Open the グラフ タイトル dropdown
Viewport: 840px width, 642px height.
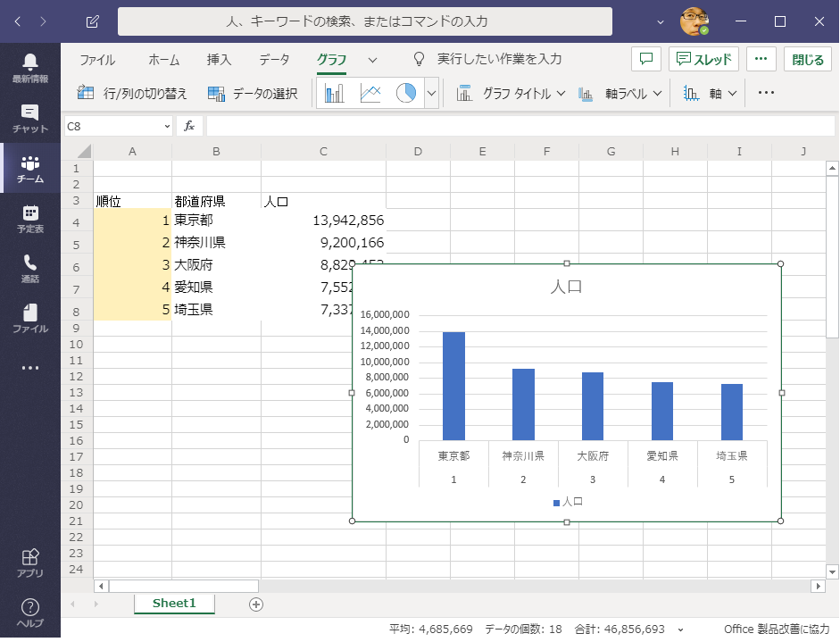[511, 93]
